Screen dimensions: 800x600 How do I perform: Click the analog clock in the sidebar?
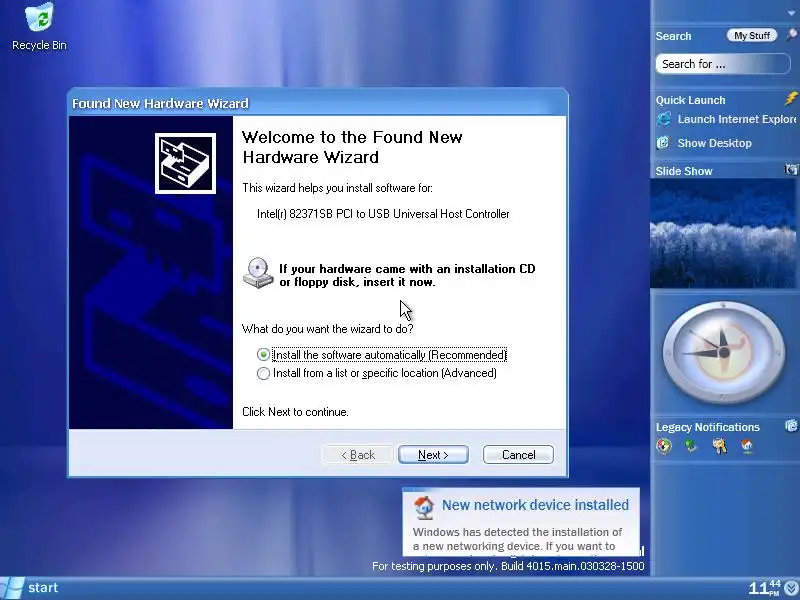point(723,352)
